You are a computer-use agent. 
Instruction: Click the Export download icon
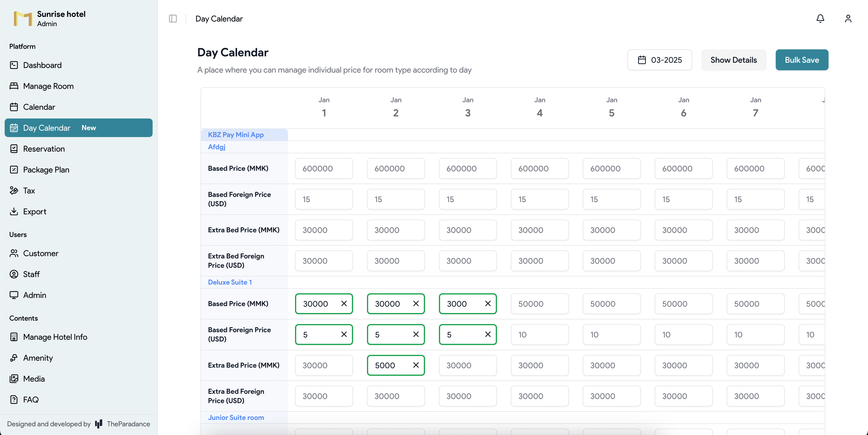[14, 211]
